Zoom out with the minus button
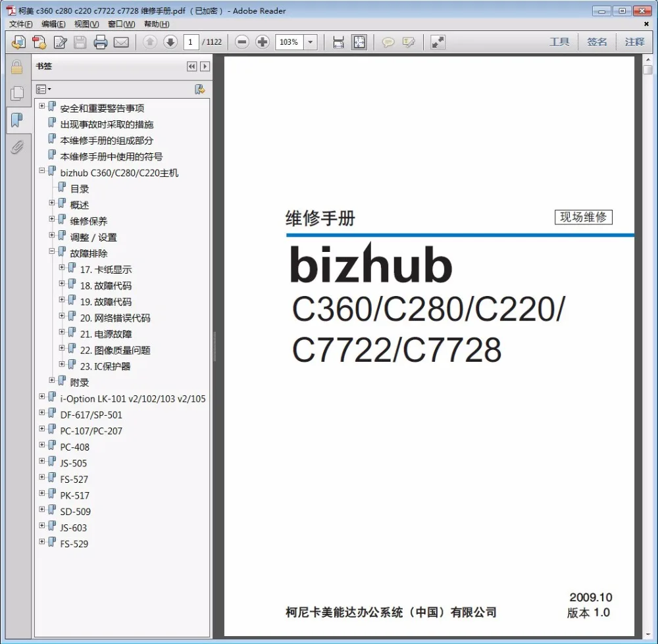The height and width of the screenshot is (644, 658). coord(241,42)
